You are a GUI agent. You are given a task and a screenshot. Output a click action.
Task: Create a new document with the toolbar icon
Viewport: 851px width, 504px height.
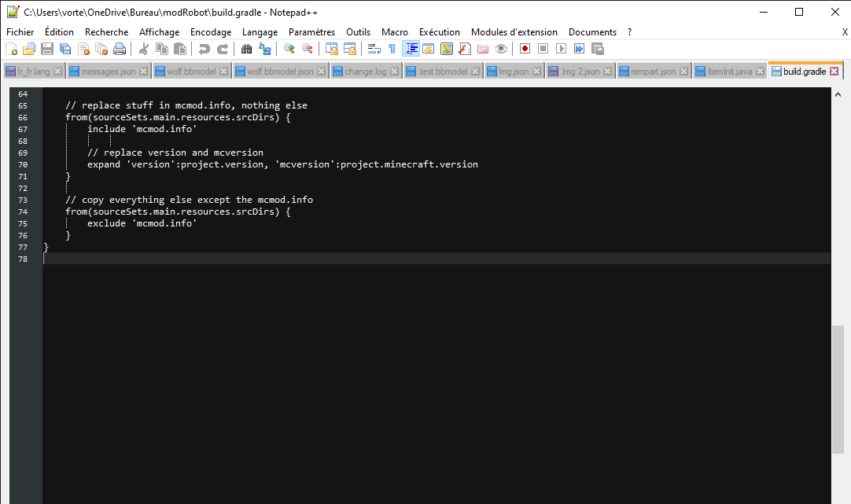(11, 49)
